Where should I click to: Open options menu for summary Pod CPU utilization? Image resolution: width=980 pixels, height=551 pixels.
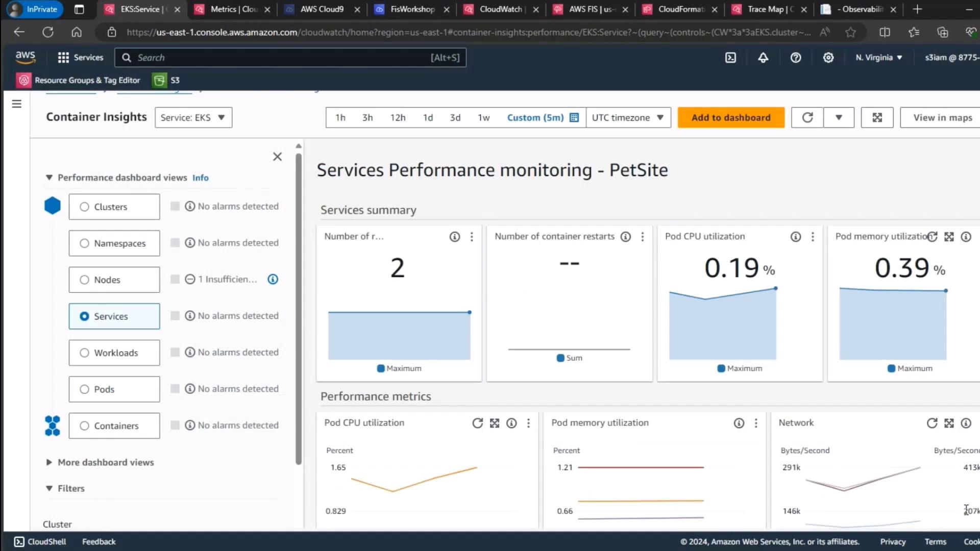[813, 237]
